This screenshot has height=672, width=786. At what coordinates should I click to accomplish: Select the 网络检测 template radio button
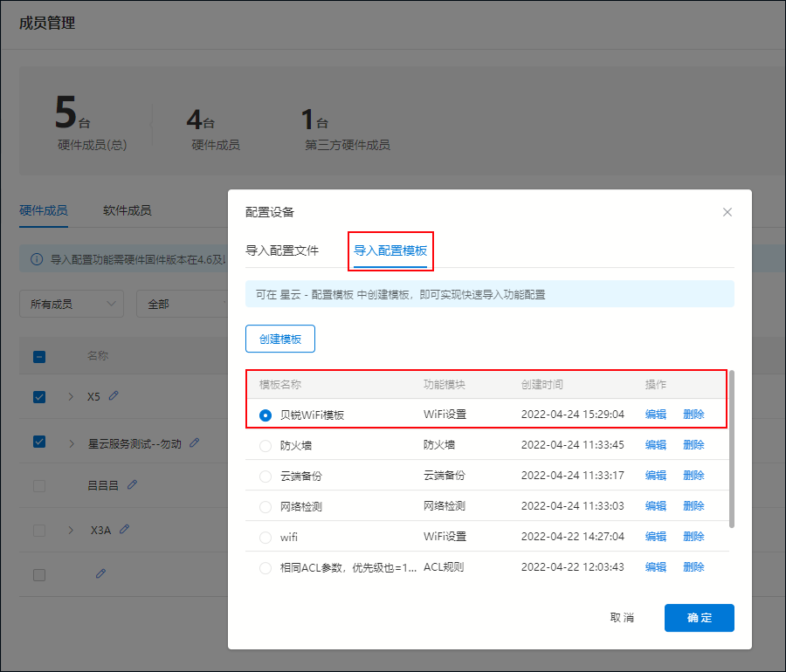point(265,506)
